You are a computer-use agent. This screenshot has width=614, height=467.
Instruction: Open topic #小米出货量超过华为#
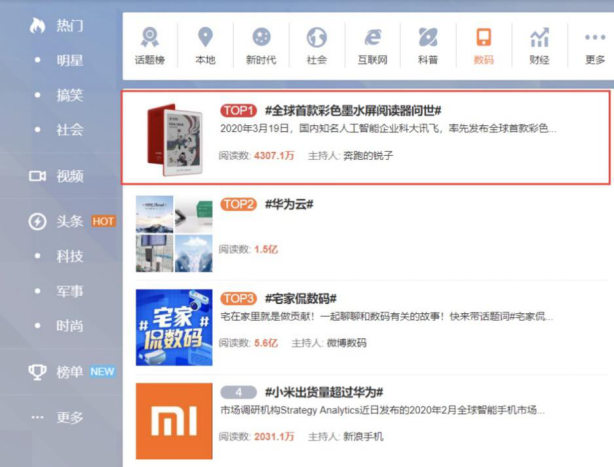point(324,392)
